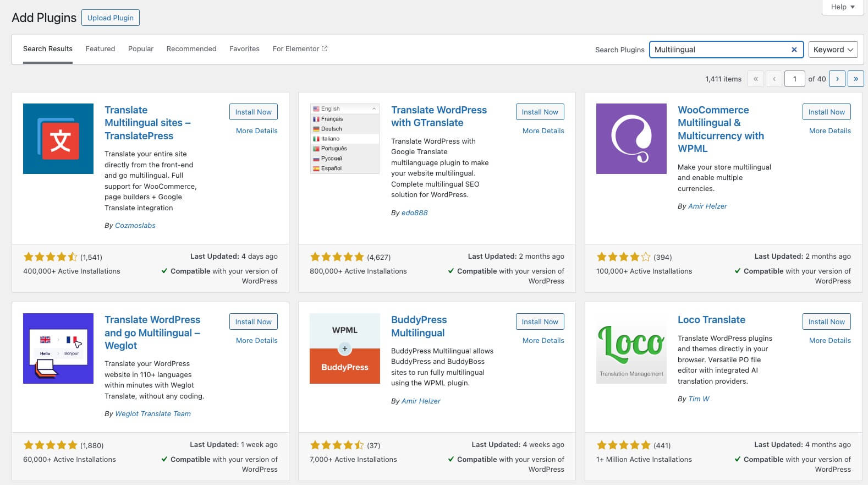This screenshot has width=868, height=485.
Task: Click the BuddyPress Multilingual star rating
Action: click(x=337, y=445)
